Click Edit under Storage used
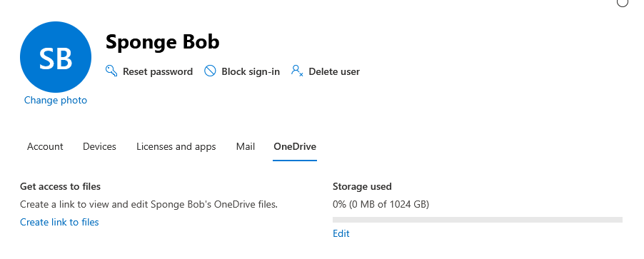644x259 pixels. 341,233
